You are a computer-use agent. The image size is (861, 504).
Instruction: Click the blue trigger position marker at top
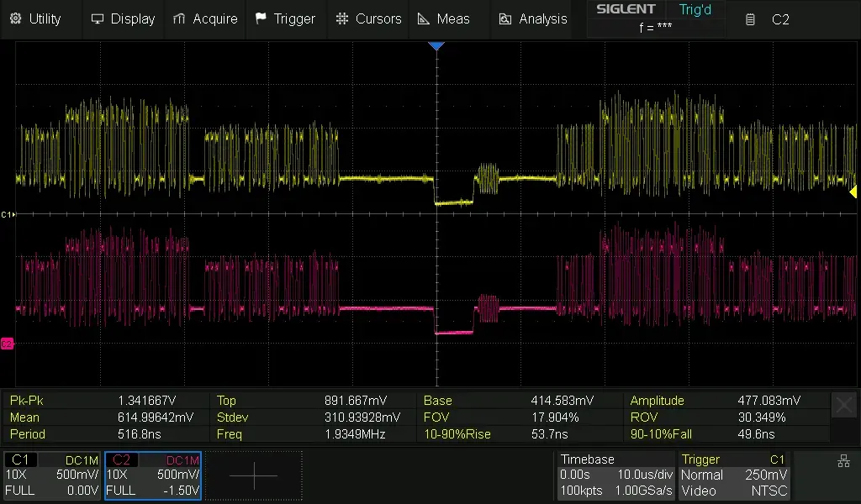click(436, 45)
